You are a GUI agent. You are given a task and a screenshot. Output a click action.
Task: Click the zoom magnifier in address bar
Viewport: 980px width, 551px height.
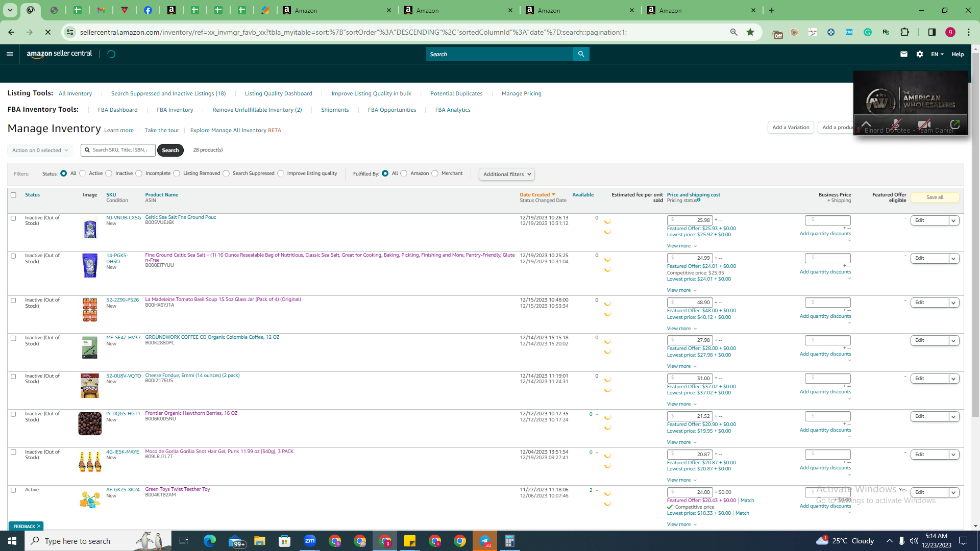point(733,32)
